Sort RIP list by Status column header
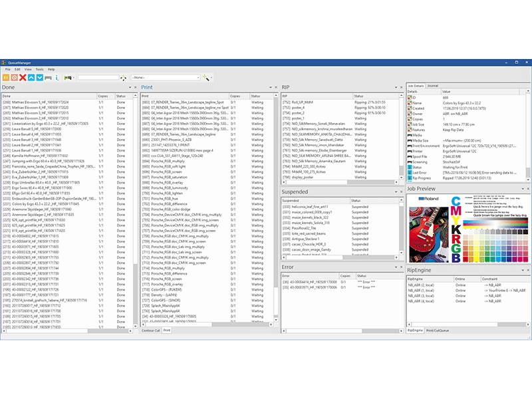The width and height of the screenshot is (532, 399). pos(376,96)
